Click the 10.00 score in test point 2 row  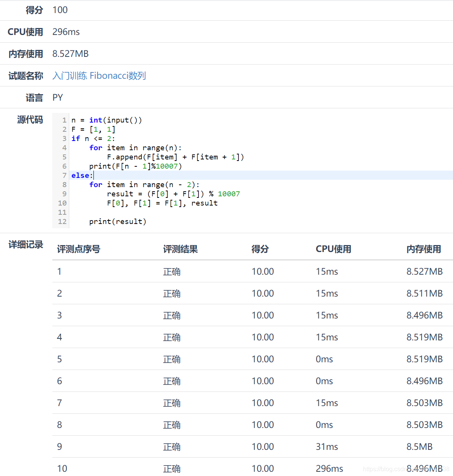[x=263, y=294]
